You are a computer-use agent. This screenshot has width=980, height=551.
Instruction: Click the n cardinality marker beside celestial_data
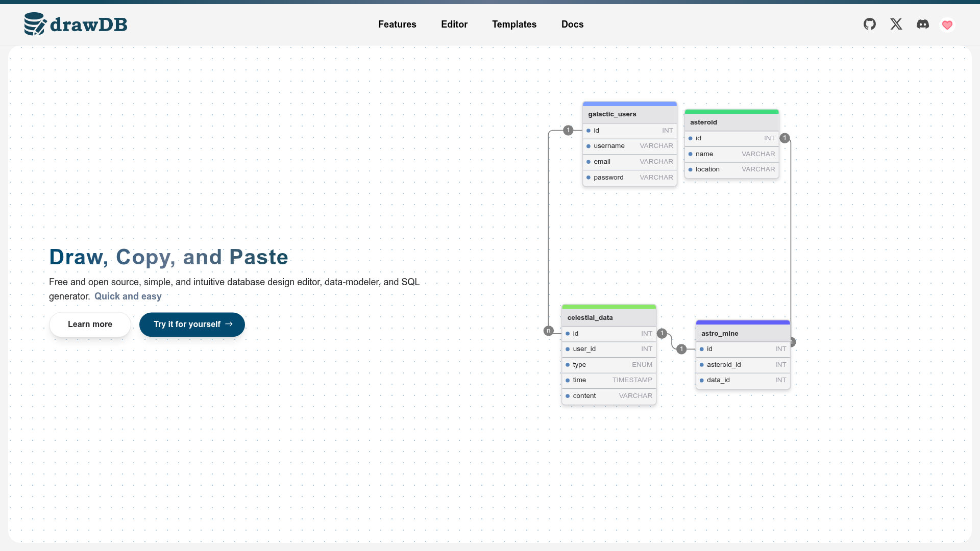tap(549, 331)
